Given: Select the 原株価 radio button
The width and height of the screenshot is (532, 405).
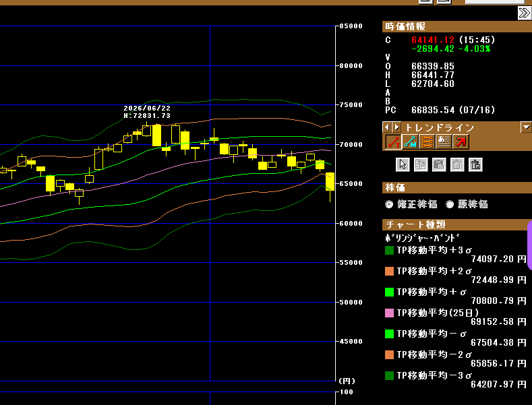Looking at the screenshot, I should click(450, 204).
